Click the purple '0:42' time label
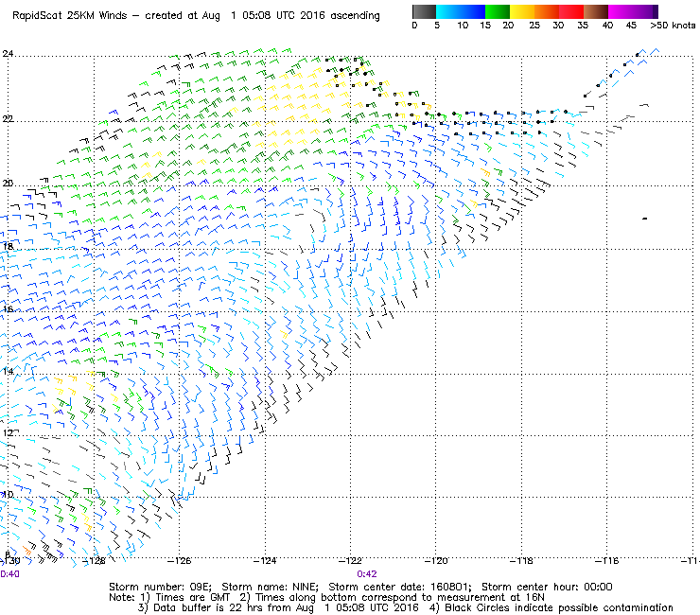Viewport: 700px width, 615px height. click(x=366, y=574)
